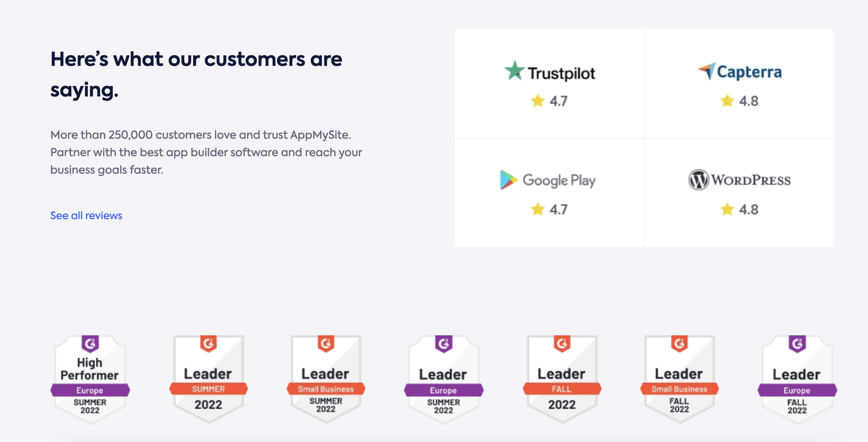Select the Leader Europe Fall 2022 badge
The height and width of the screenshot is (442, 868).
click(797, 379)
